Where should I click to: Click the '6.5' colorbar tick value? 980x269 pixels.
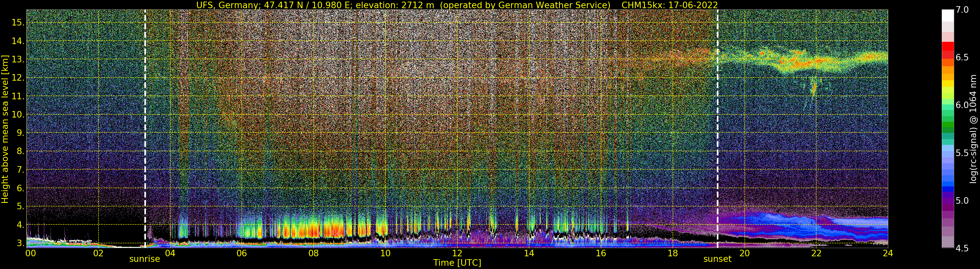coord(962,57)
